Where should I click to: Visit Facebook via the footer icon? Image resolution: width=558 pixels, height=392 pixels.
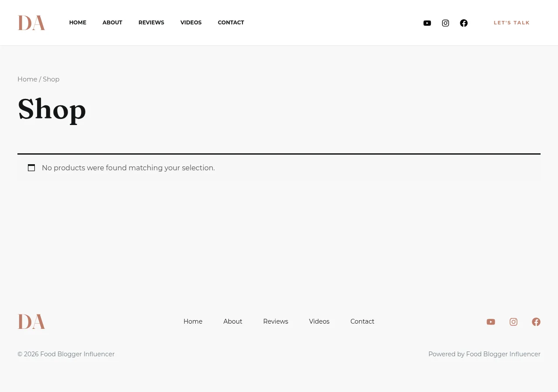(536, 322)
